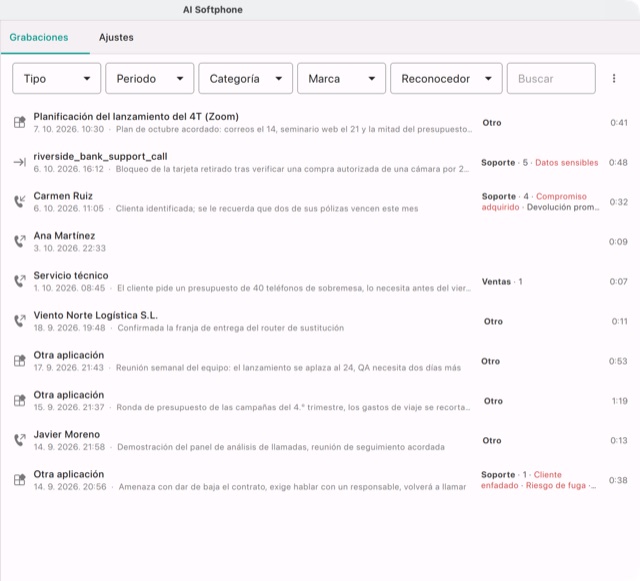Click outgoing call icon for Ana Martínez
Screen dimensions: 640x581
[x=20, y=241]
